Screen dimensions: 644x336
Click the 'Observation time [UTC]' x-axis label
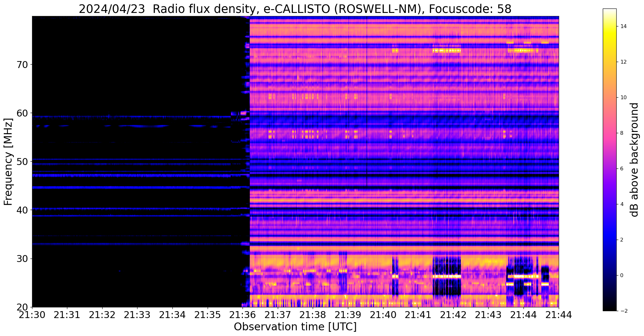click(x=295, y=327)
